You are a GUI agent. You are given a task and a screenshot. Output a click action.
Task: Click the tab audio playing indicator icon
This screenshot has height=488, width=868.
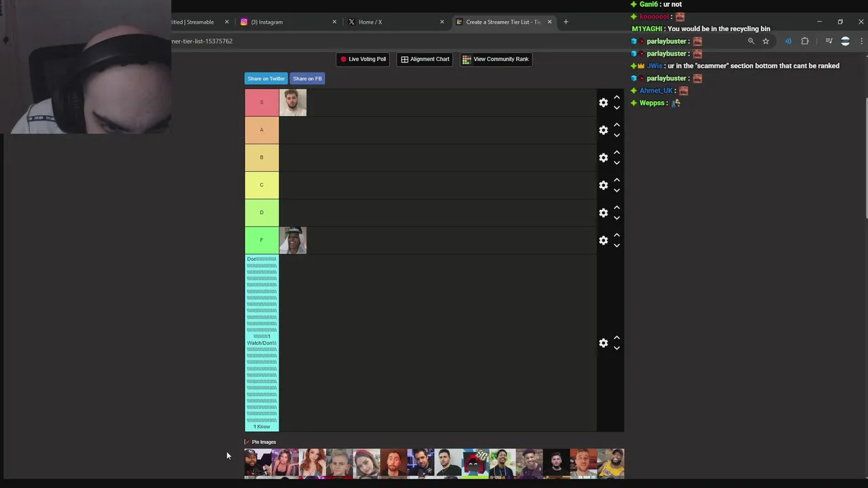788,41
